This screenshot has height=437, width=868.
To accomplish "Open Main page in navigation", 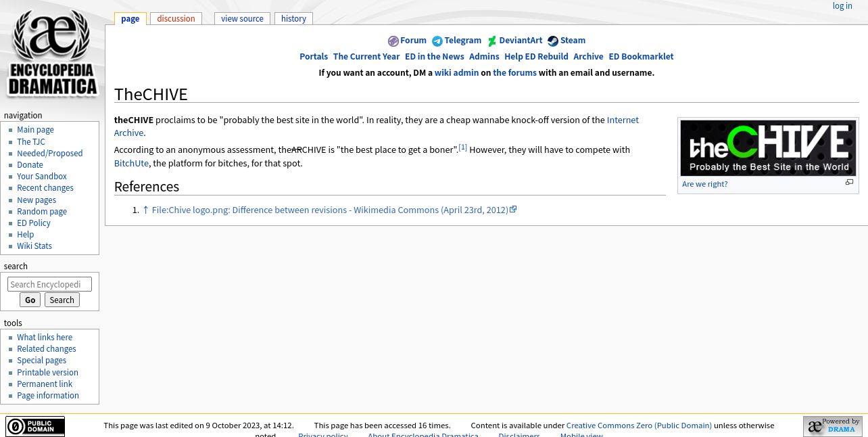I will [35, 130].
